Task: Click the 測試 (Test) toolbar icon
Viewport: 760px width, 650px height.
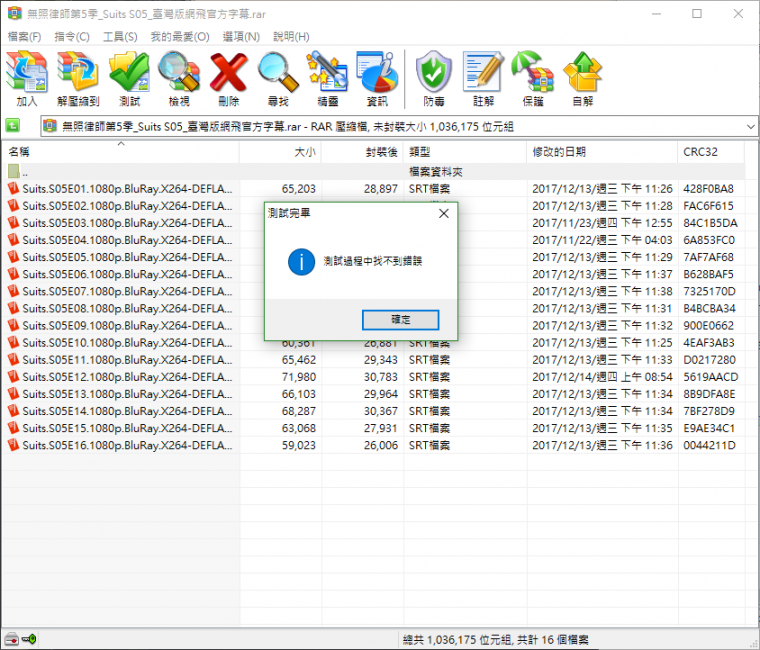Action: tap(129, 79)
